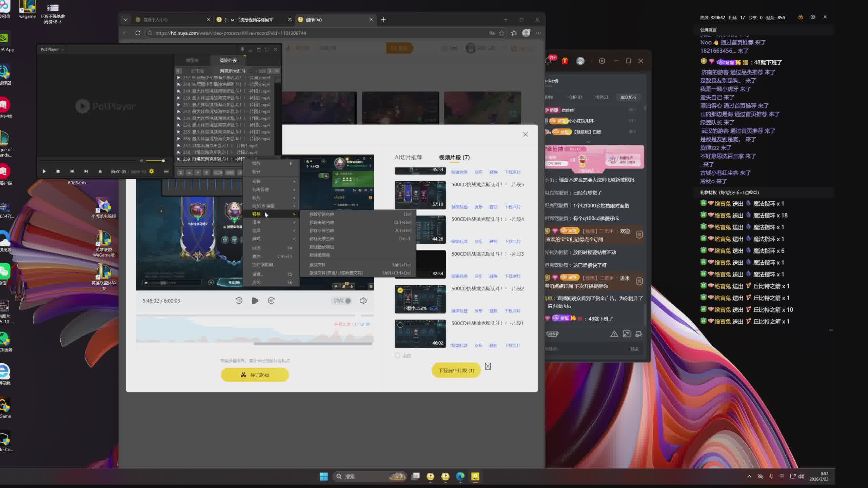This screenshot has width=868, height=488.
Task: Choose 移除所选名单 in the submenu
Action: [321, 214]
